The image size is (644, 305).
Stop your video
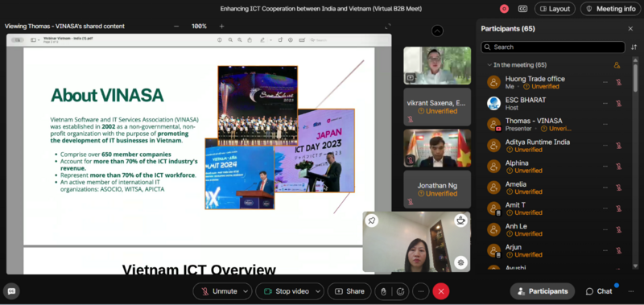point(286,291)
